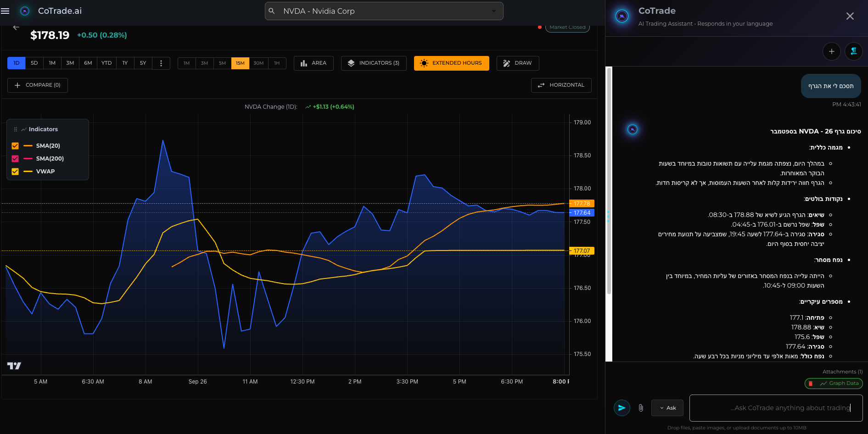Click the bot avatar beside the reply

(633, 130)
